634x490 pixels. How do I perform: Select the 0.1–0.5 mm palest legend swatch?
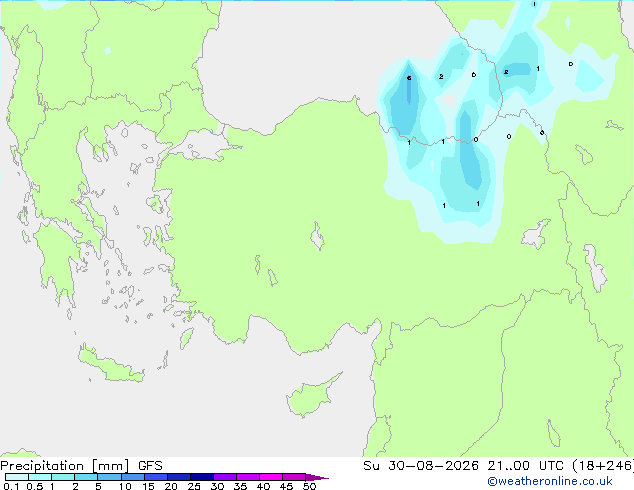click(17, 477)
